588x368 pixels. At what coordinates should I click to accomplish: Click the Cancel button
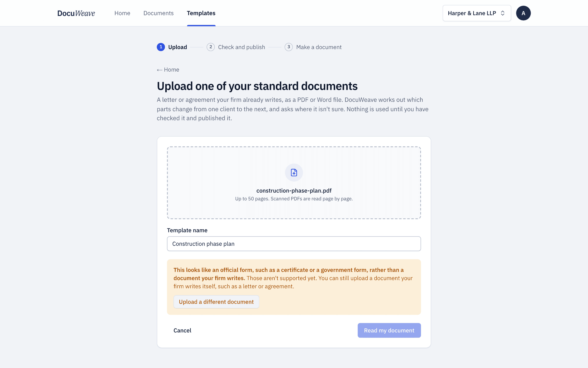(182, 330)
